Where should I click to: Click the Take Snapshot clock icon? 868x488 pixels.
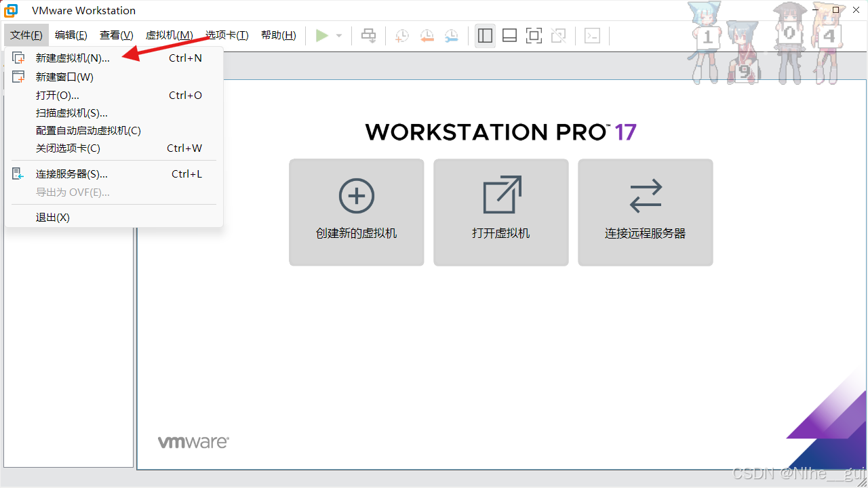click(402, 36)
